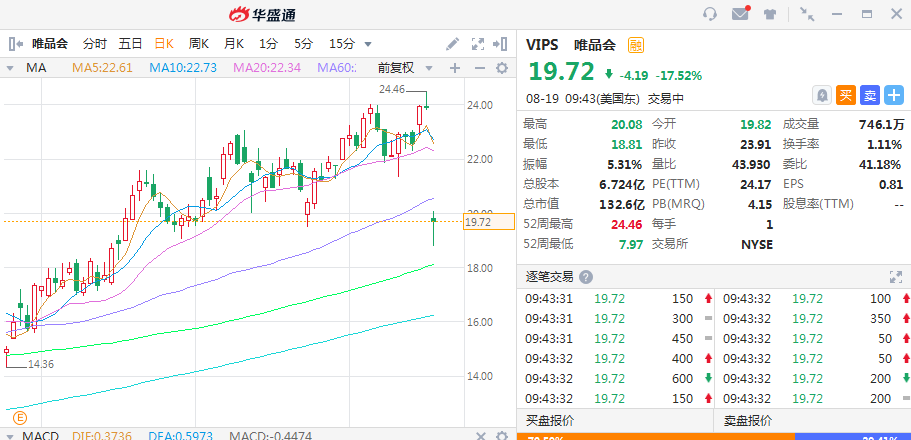Add VIPS to watchlist plus button
Image resolution: width=911 pixels, height=440 pixels.
click(894, 95)
